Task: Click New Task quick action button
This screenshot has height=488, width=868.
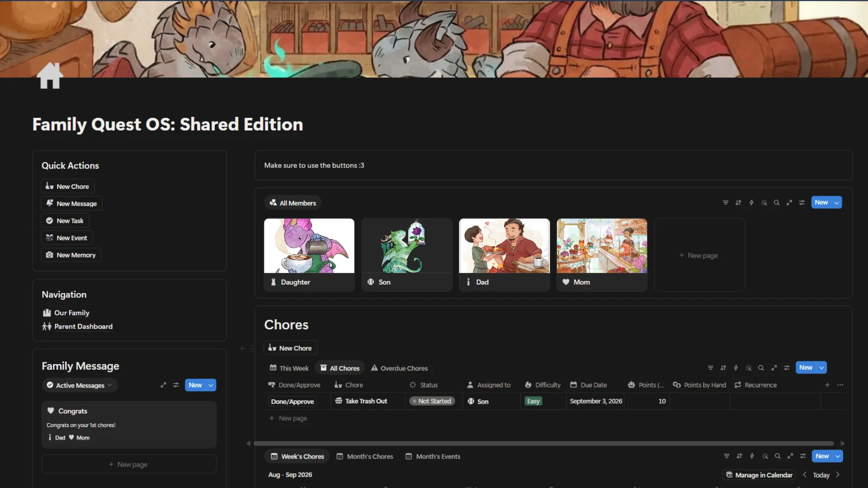Action: click(65, 221)
